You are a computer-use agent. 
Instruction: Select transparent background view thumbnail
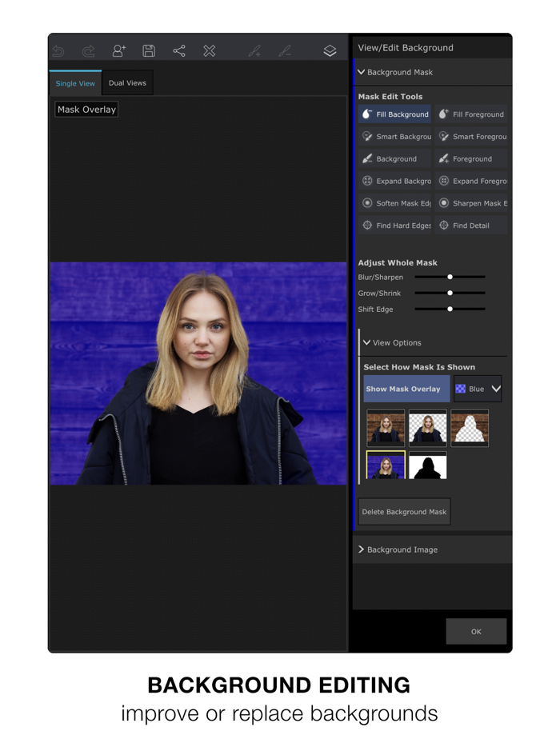427,428
